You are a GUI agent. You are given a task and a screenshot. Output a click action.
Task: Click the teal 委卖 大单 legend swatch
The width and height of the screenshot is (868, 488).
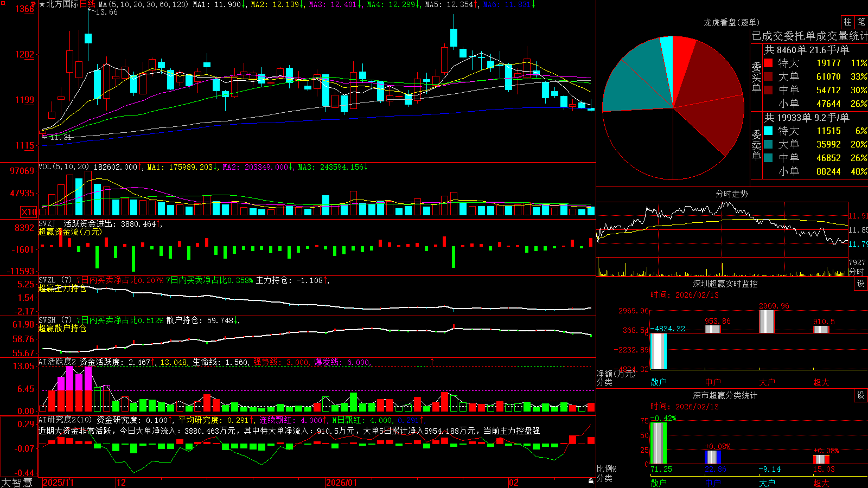pyautogui.click(x=768, y=144)
